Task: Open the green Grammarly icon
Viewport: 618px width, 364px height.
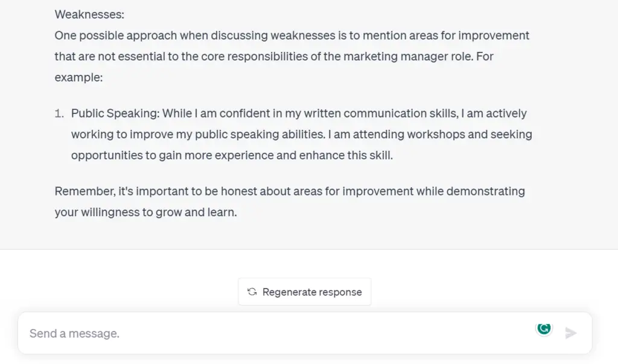Action: click(544, 328)
